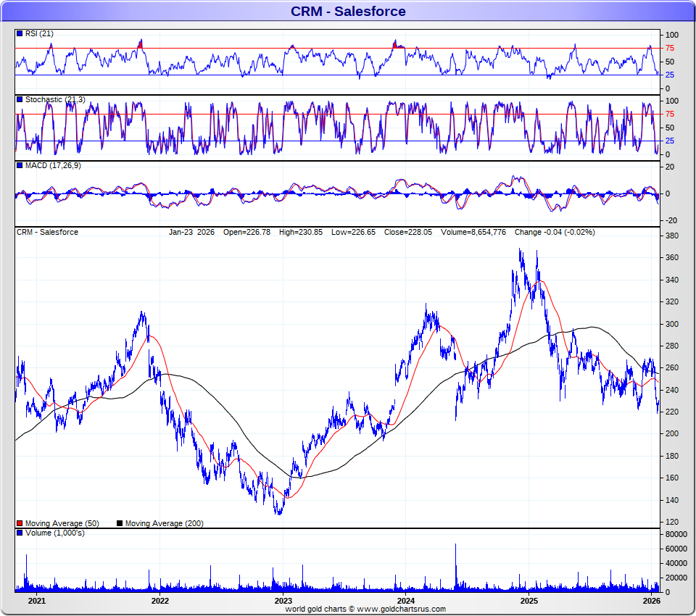696x616 pixels.
Task: Click the 380 price axis label
Action: (671, 236)
